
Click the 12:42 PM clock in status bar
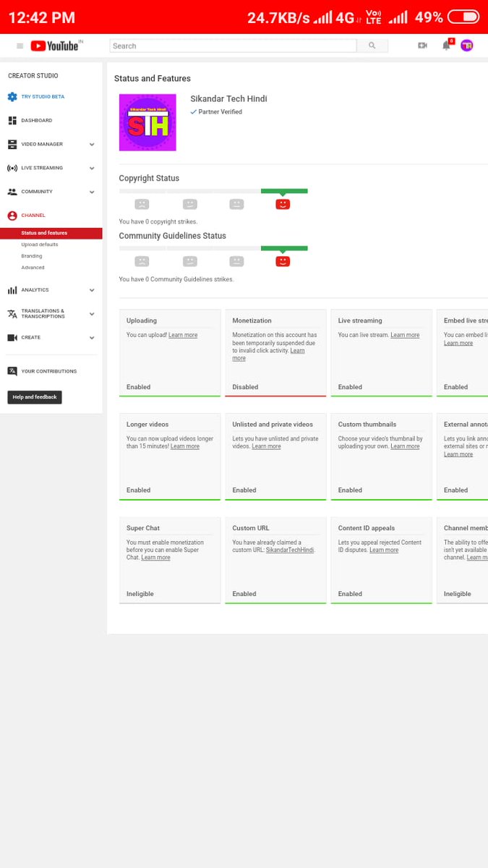point(41,17)
